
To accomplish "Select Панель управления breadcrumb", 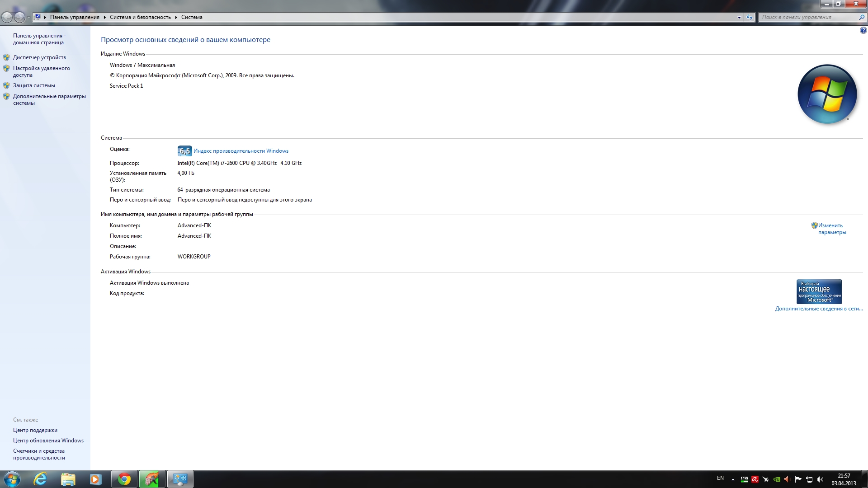I will coord(75,17).
